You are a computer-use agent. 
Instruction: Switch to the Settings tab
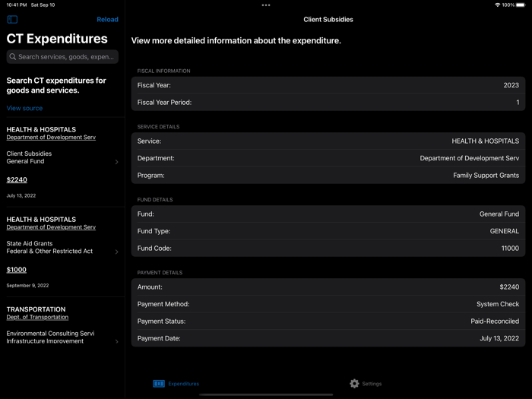tap(366, 384)
